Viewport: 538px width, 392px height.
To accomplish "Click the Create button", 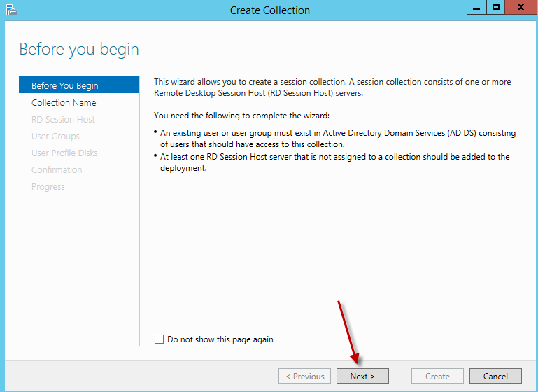I will pyautogui.click(x=437, y=376).
